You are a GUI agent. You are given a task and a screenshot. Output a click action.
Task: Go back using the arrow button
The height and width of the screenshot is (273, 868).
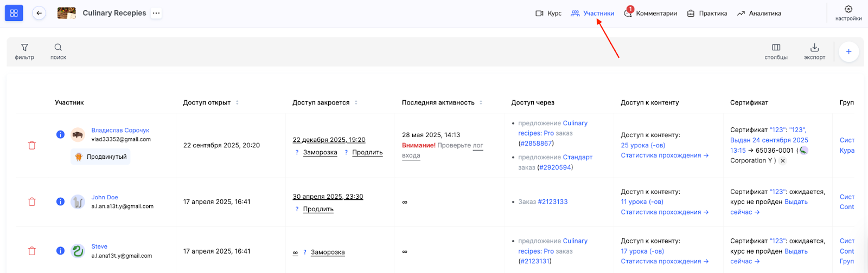coord(39,13)
